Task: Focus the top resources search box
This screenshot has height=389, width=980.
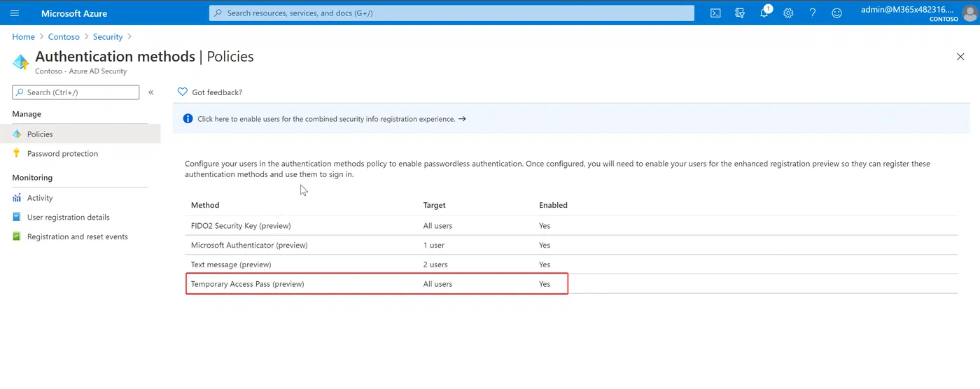Action: (x=451, y=13)
